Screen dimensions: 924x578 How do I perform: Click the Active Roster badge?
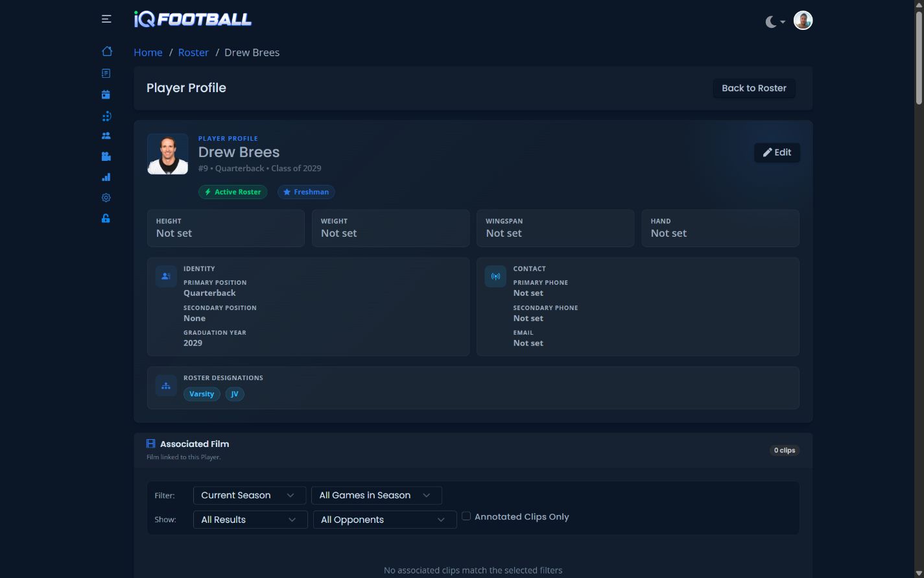click(233, 192)
